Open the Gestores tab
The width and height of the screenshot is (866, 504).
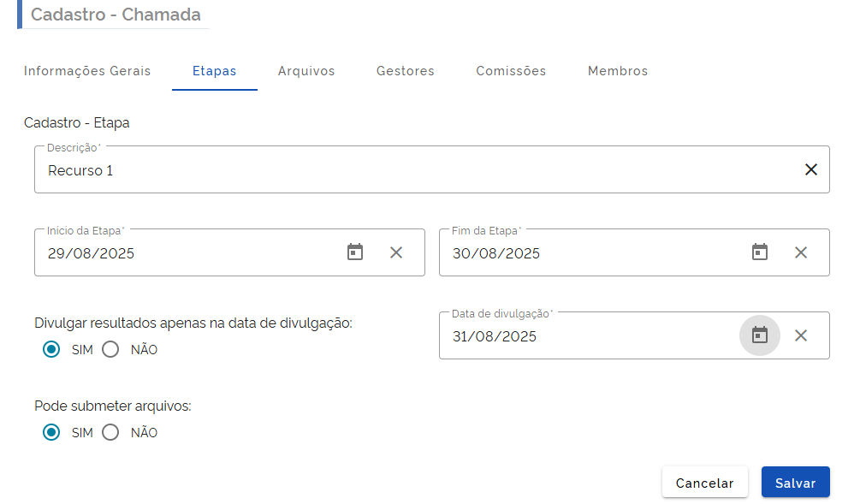point(405,71)
